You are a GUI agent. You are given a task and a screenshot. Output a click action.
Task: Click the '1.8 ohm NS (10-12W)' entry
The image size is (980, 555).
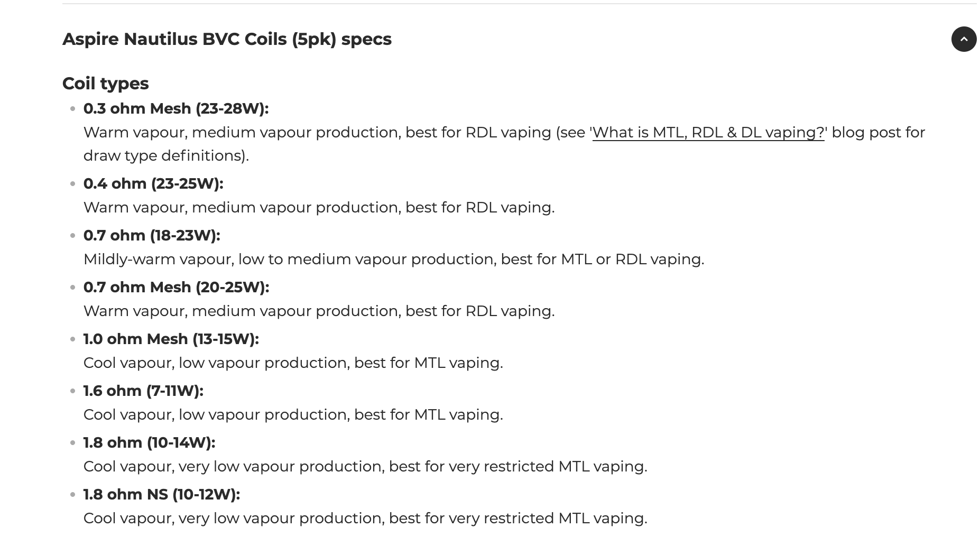point(160,494)
